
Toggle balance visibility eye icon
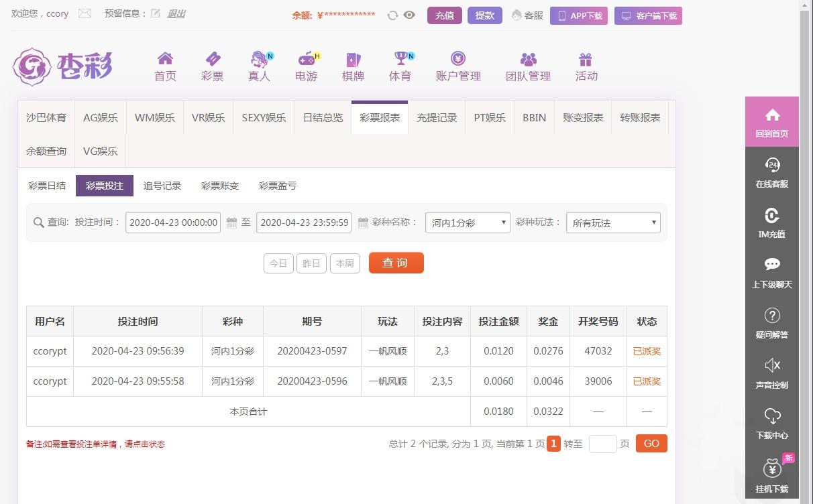point(409,15)
